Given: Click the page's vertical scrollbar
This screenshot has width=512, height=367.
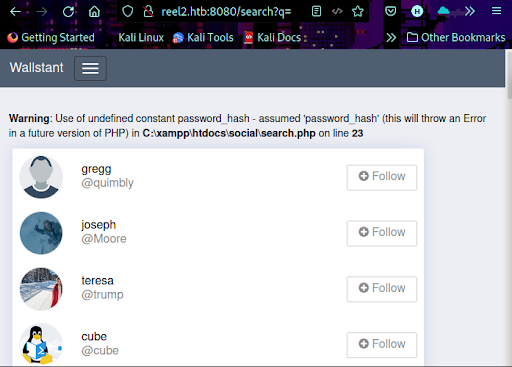Looking at the screenshot, I should click(509, 207).
